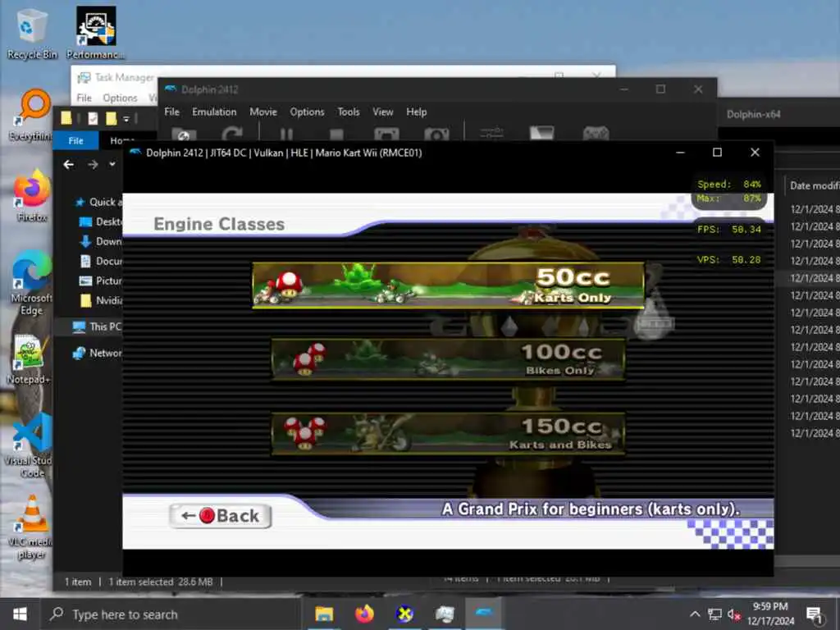Open the Emulation menu in Dolphin

214,112
